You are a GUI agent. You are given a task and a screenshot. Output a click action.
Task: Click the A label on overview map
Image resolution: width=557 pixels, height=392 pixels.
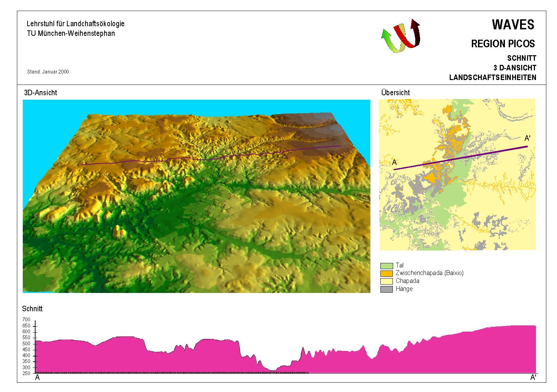point(395,163)
